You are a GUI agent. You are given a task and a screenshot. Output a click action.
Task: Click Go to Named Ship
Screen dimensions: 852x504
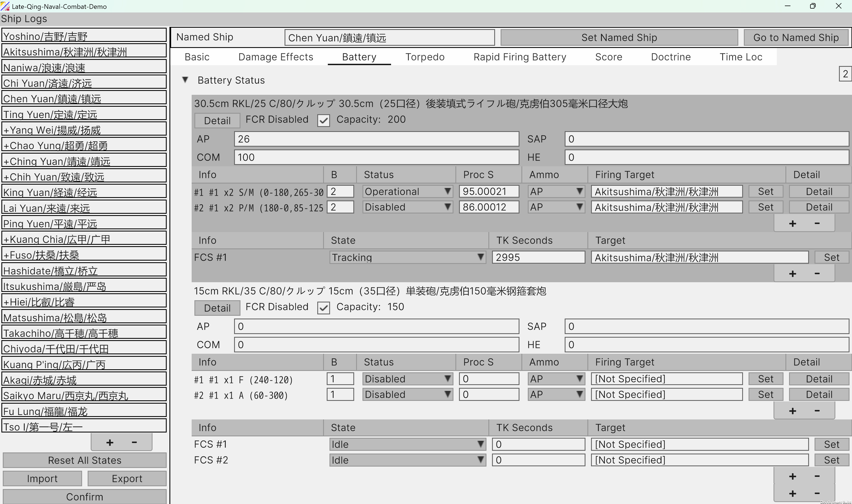[796, 37]
